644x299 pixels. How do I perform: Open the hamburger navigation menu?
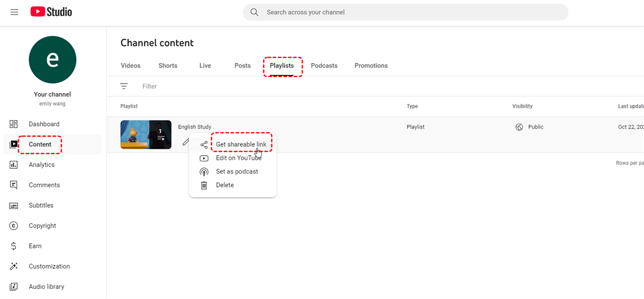click(x=14, y=12)
